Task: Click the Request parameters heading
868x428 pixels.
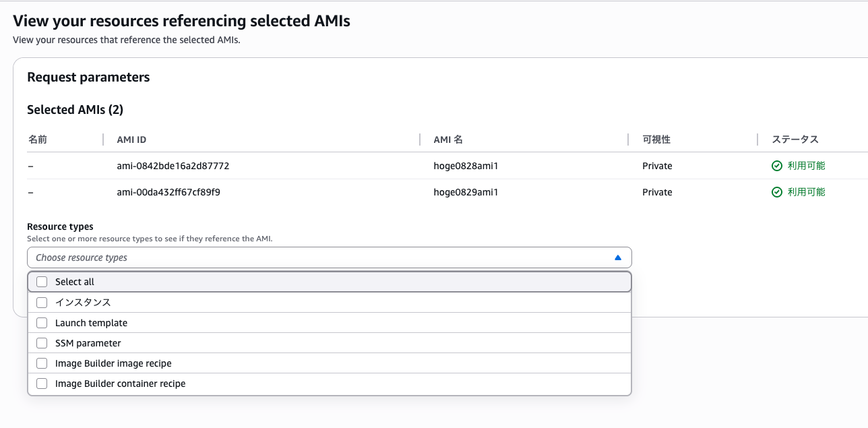Action: pyautogui.click(x=88, y=78)
